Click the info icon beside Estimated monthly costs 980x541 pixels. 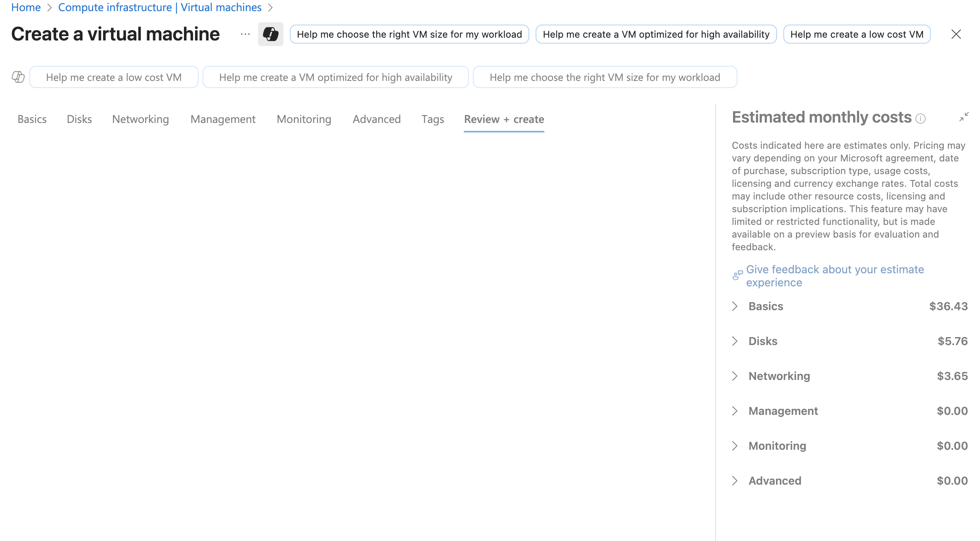click(x=921, y=118)
